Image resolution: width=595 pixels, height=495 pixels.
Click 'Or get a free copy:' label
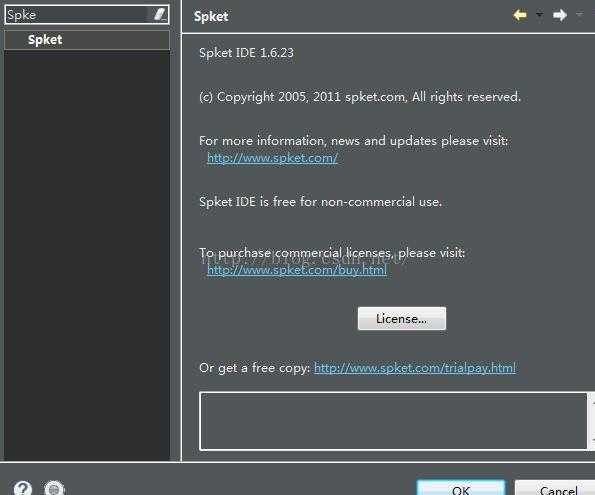pos(255,368)
